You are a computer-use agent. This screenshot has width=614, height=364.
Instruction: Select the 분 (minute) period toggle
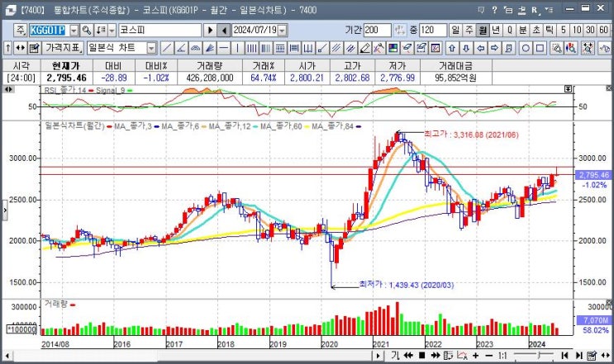click(x=523, y=30)
